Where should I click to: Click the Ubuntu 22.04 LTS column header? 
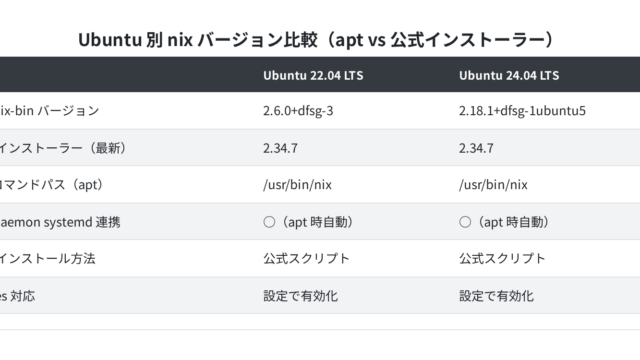(x=313, y=76)
